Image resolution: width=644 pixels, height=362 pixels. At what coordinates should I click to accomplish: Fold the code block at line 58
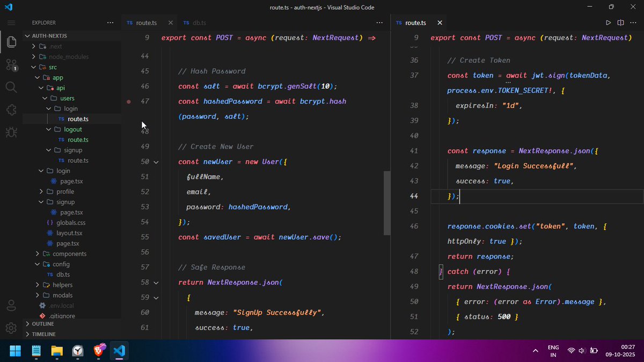point(156,282)
